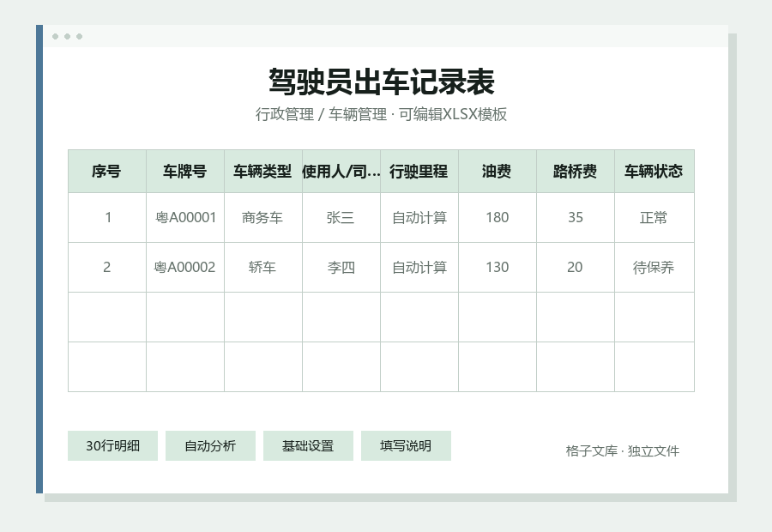This screenshot has height=532, width=772.
Task: Click toll fee cell 35
Action: coord(575,218)
